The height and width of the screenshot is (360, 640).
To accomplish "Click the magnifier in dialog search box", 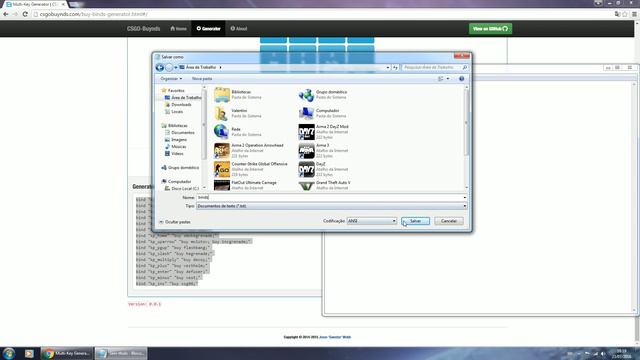I will (x=464, y=67).
